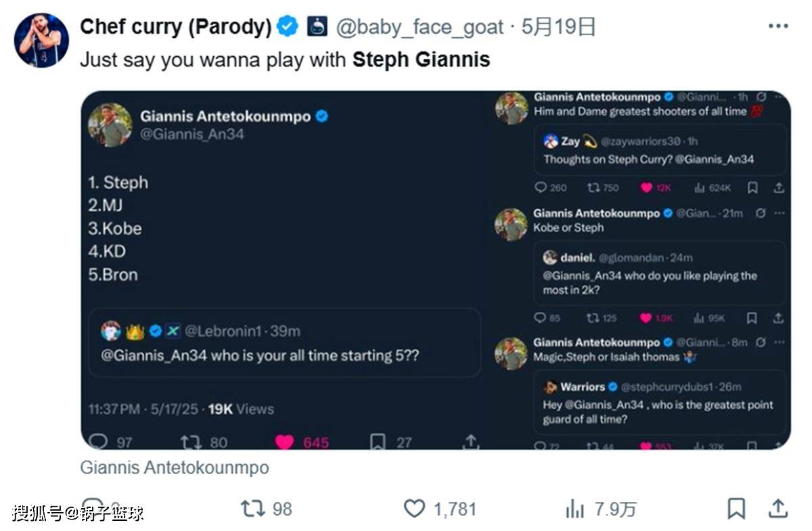The height and width of the screenshot is (531, 812).
Task: Bookmark the Chef curry tweet
Action: [x=736, y=509]
